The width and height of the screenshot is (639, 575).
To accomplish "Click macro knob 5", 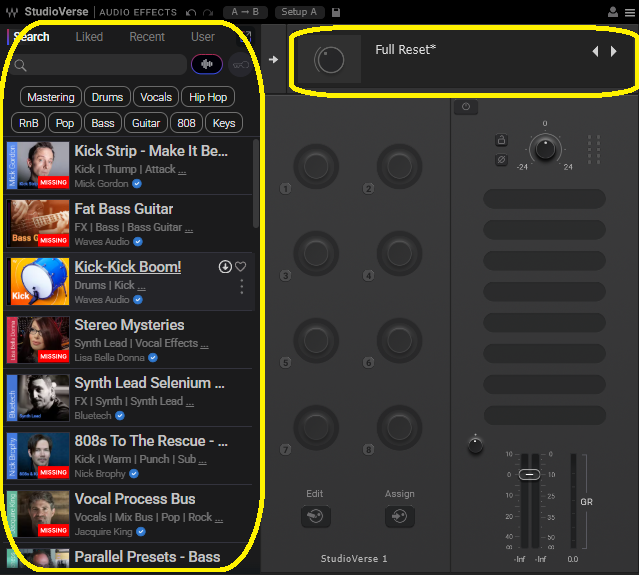I will tap(316, 341).
